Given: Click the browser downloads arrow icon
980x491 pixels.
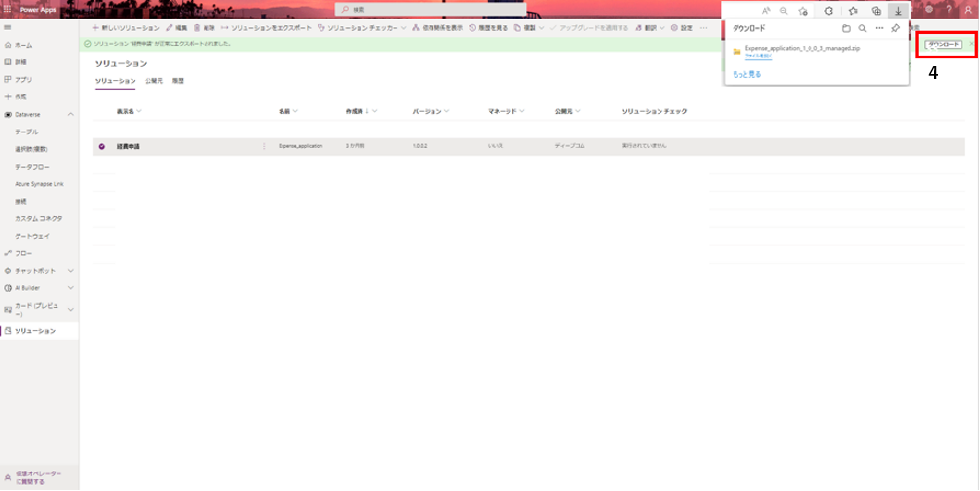Looking at the screenshot, I should [897, 10].
